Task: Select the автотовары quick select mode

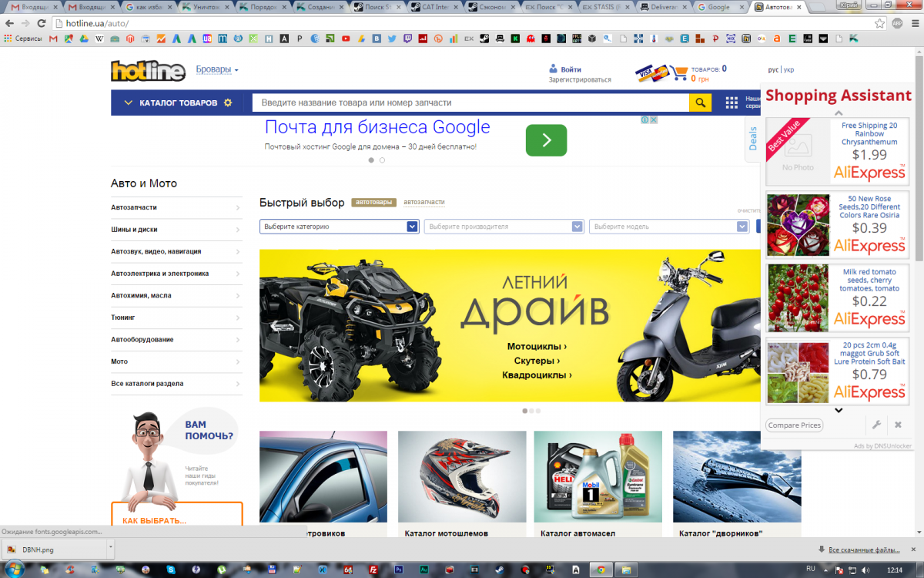Action: (373, 203)
